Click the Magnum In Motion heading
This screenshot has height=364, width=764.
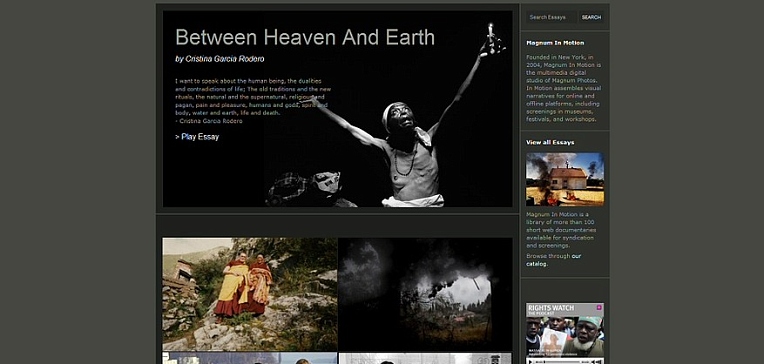(555, 43)
